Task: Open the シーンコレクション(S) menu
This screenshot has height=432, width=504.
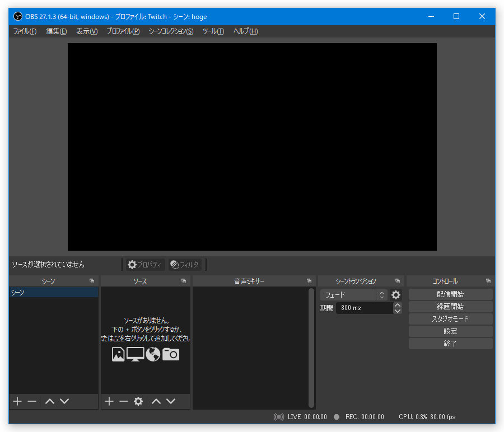Action: point(171,31)
